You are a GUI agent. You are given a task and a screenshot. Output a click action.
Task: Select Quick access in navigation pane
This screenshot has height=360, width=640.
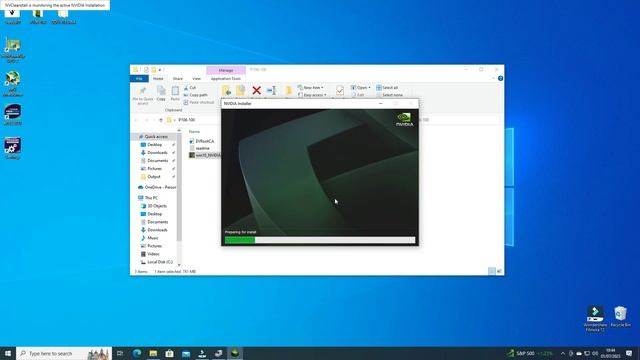[x=153, y=137]
